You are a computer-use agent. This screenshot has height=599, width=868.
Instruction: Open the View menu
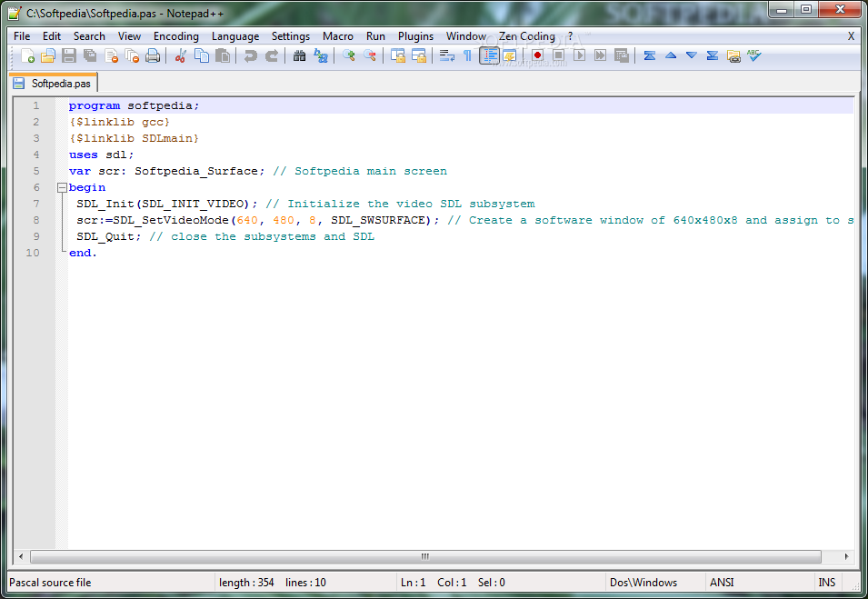click(x=129, y=36)
